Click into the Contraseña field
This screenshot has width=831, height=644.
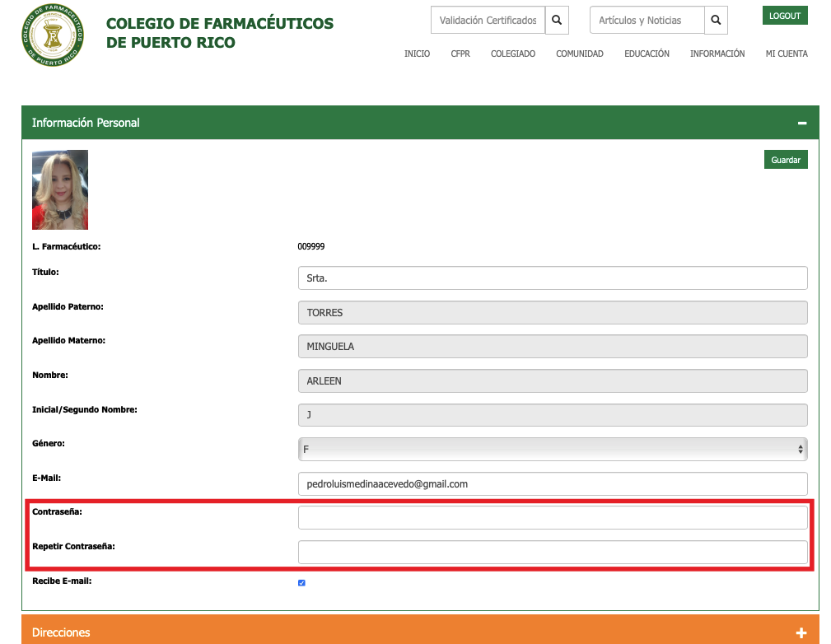coord(552,517)
